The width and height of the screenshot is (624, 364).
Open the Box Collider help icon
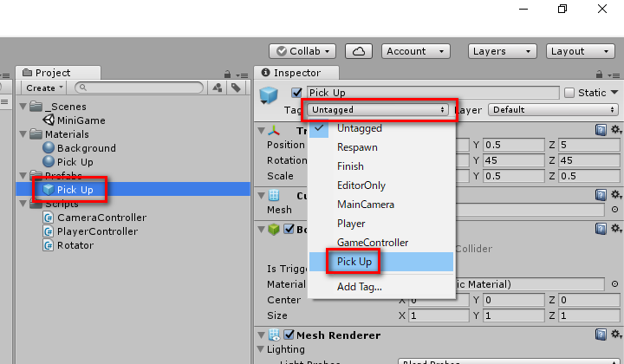601,228
